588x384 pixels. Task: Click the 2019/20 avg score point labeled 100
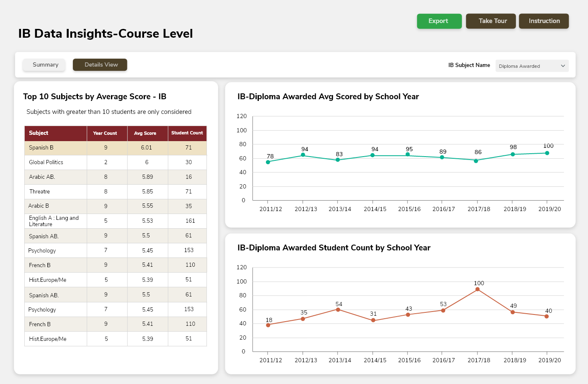(x=547, y=153)
